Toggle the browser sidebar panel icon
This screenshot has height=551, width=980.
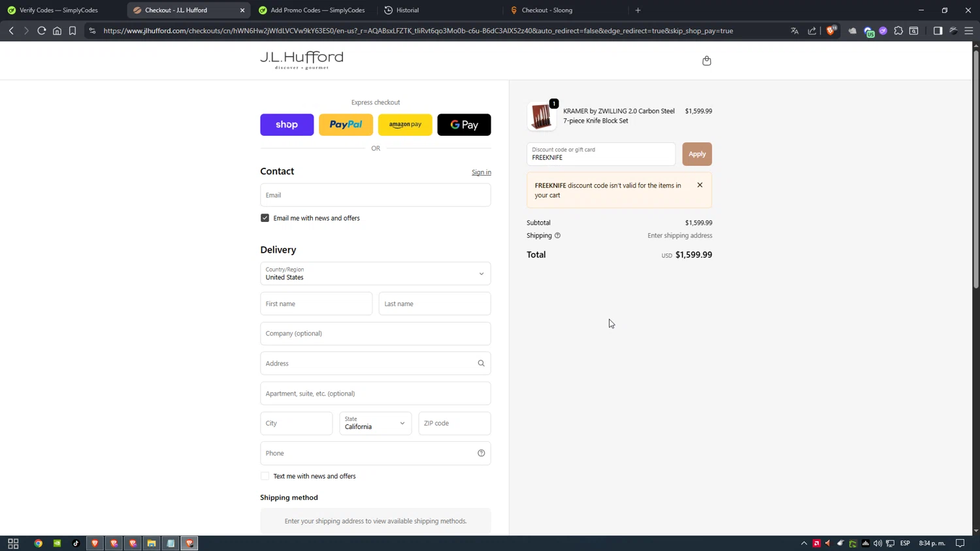(938, 31)
